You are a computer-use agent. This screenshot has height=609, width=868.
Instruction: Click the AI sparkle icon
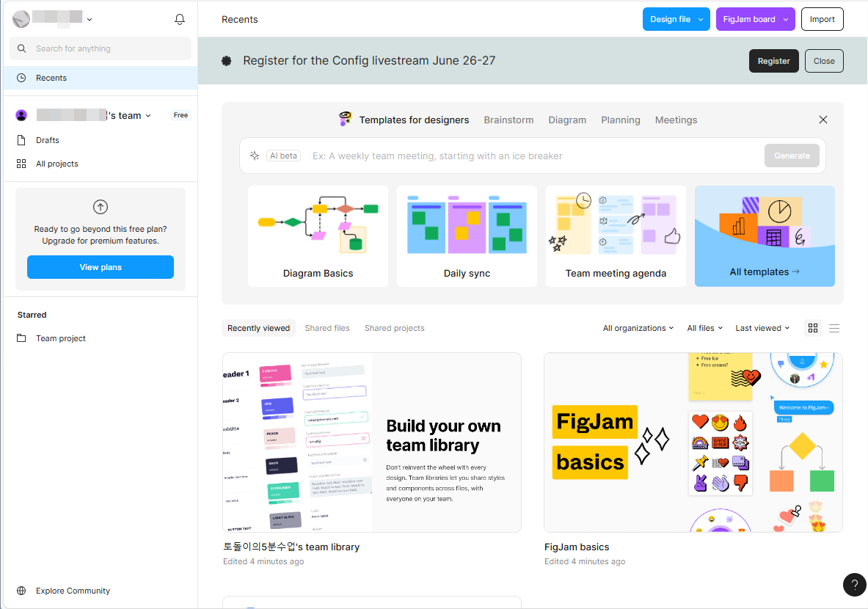pos(255,156)
